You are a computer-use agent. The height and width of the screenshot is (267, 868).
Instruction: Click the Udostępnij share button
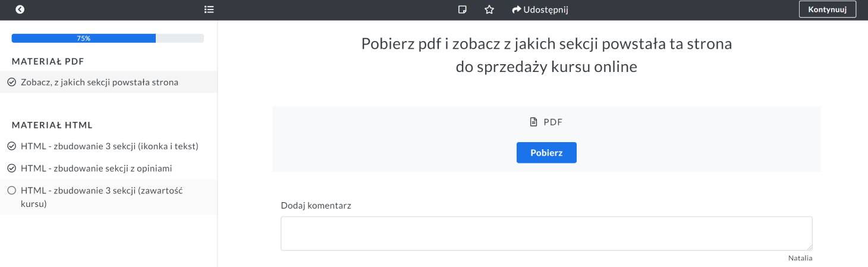pos(540,10)
